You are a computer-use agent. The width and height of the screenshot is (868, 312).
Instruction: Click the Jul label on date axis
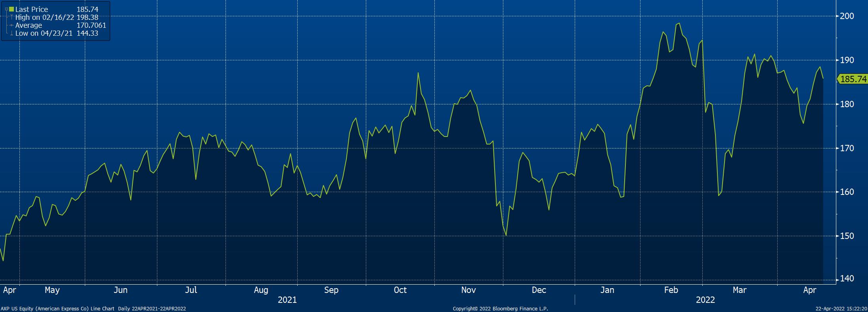[x=191, y=290]
